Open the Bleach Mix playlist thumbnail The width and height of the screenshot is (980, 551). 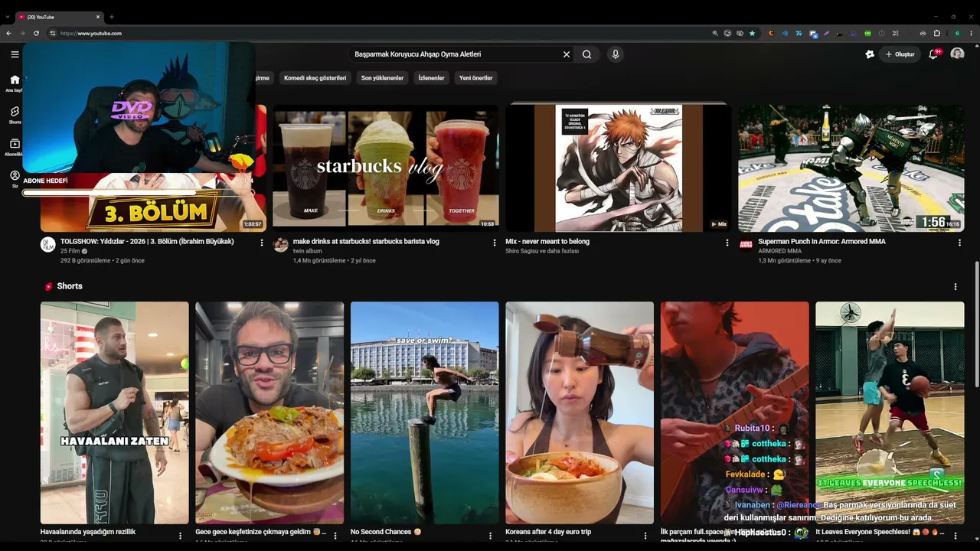(619, 168)
